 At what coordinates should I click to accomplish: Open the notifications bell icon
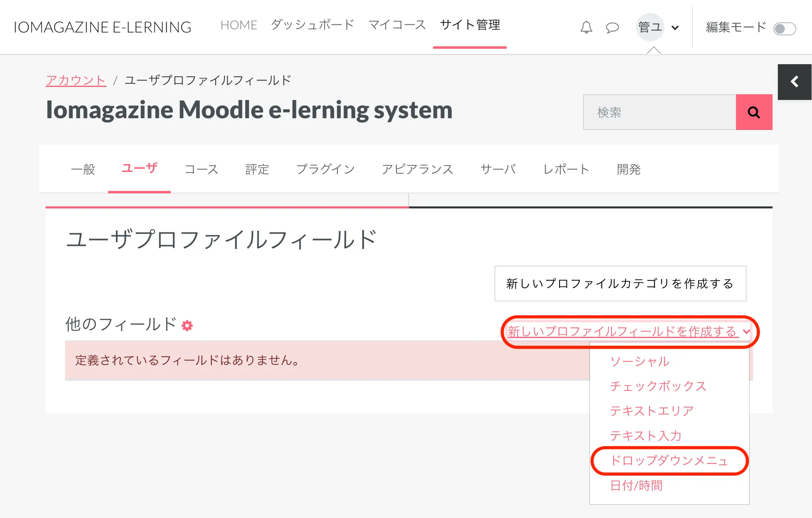(586, 27)
